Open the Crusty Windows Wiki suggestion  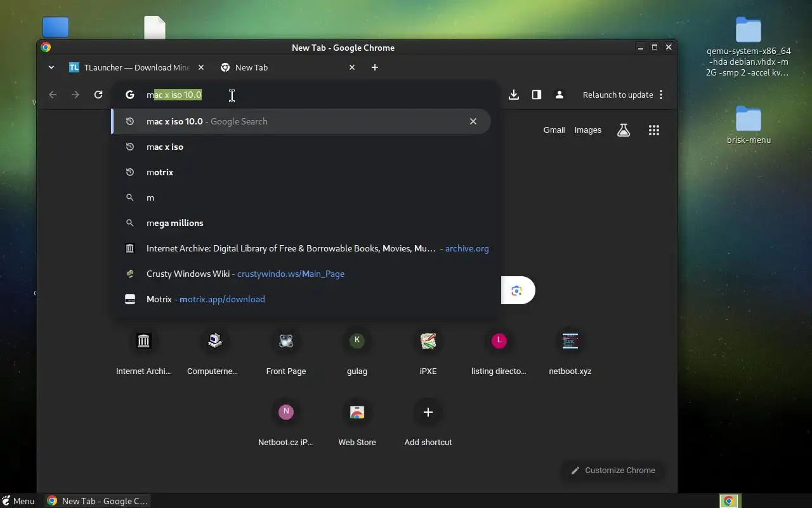(301, 274)
